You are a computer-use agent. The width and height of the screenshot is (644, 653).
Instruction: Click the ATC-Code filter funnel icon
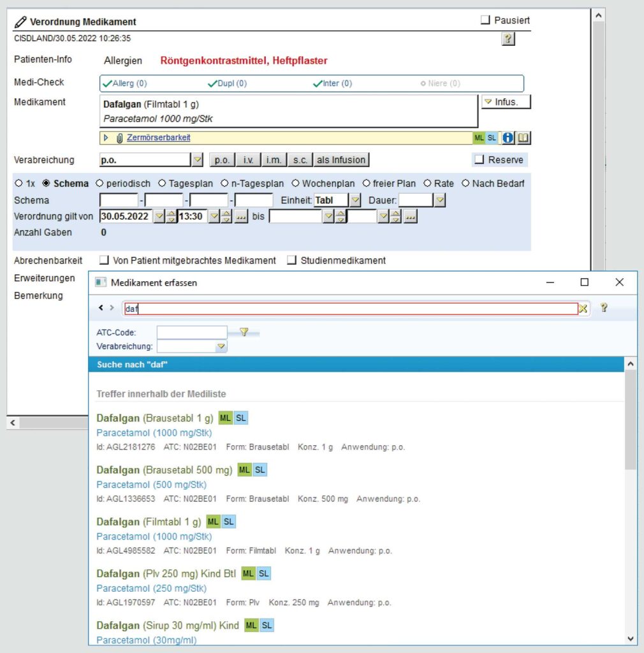[243, 332]
